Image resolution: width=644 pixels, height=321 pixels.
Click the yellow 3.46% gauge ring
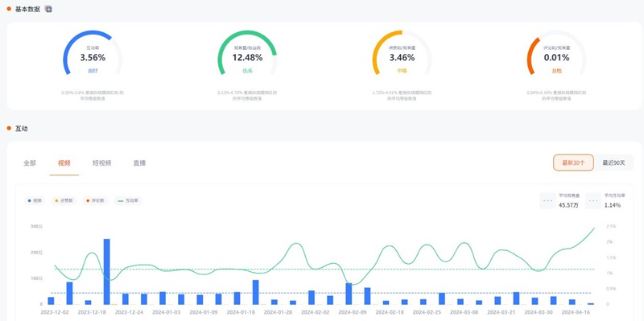click(x=402, y=52)
